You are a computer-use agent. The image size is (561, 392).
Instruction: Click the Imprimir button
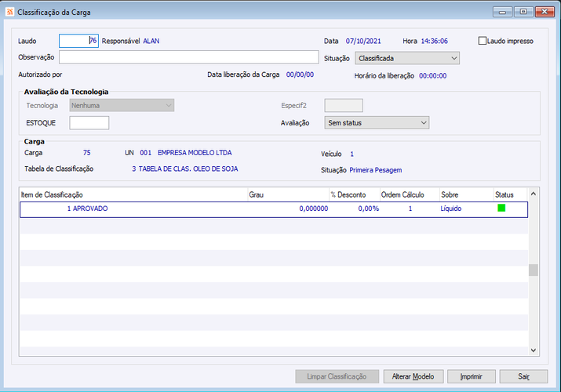point(472,376)
